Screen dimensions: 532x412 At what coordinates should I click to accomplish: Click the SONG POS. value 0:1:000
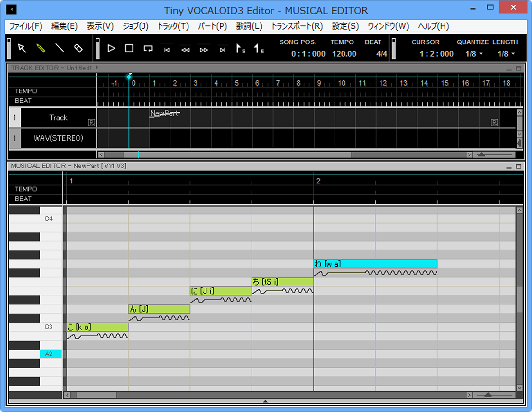(x=308, y=54)
